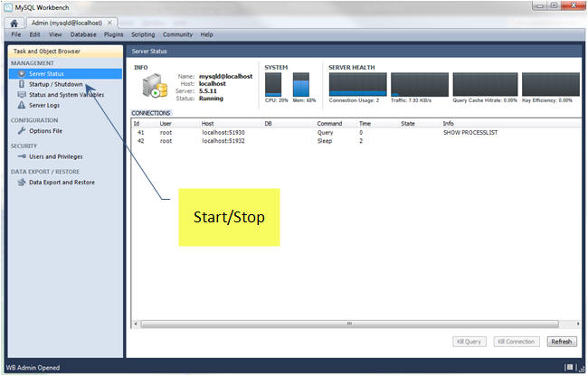Click the Task and Object Browser header
This screenshot has height=376, width=588.
click(x=66, y=52)
